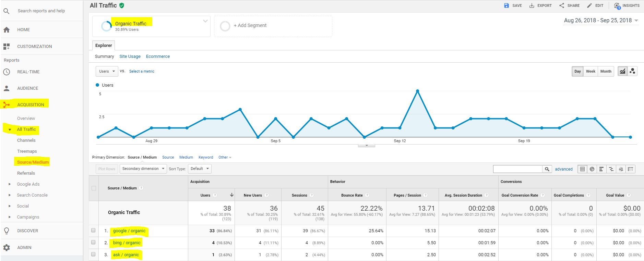The image size is (644, 261).
Task: Open the Insights panel icon
Action: 617,6
